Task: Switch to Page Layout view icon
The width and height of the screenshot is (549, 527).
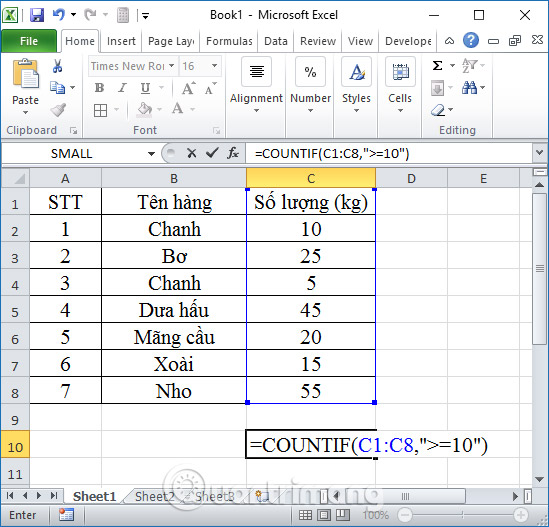Action: click(x=324, y=515)
